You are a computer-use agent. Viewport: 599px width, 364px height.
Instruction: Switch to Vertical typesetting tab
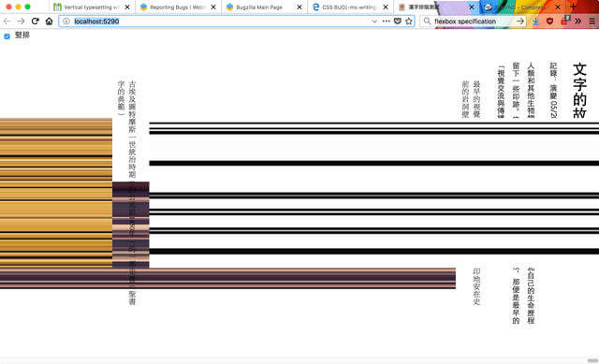pyautogui.click(x=88, y=7)
